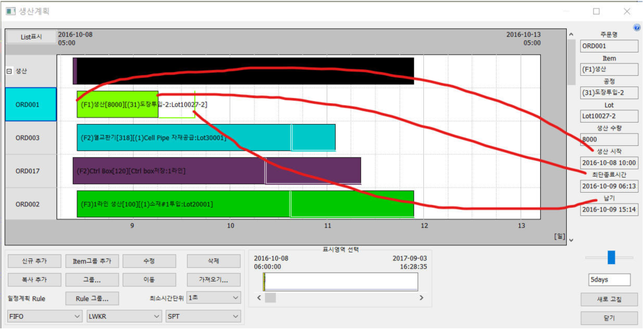Collapse the 생산 tree group
Screen dimensions: 644x329
[x=9, y=71]
